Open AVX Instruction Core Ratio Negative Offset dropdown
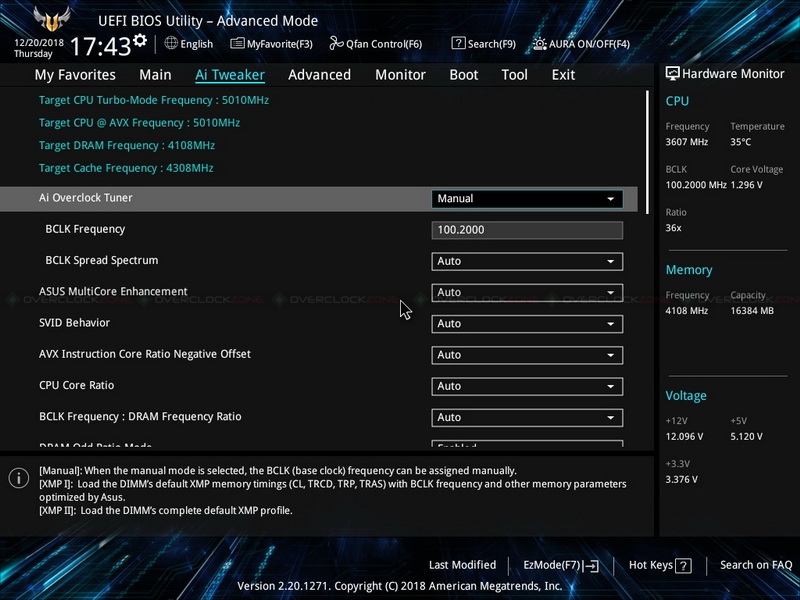Image resolution: width=800 pixels, height=600 pixels. pyautogui.click(x=527, y=355)
